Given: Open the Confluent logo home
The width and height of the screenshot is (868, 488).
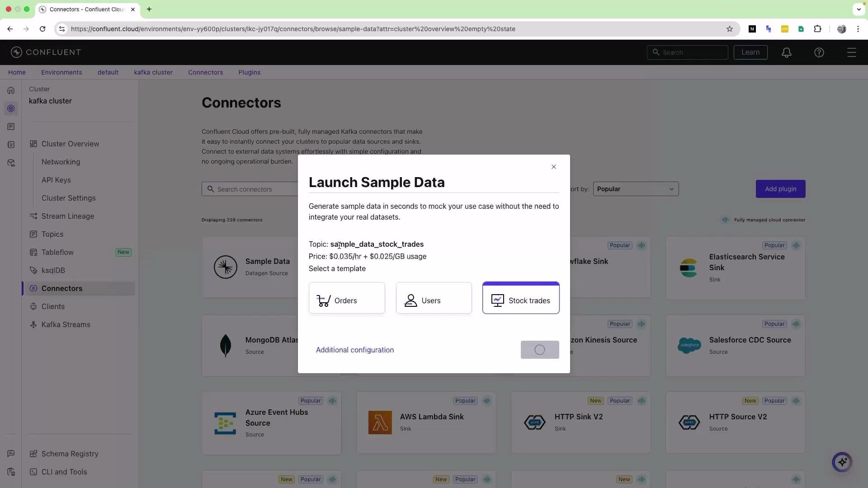Looking at the screenshot, I should pos(46,52).
